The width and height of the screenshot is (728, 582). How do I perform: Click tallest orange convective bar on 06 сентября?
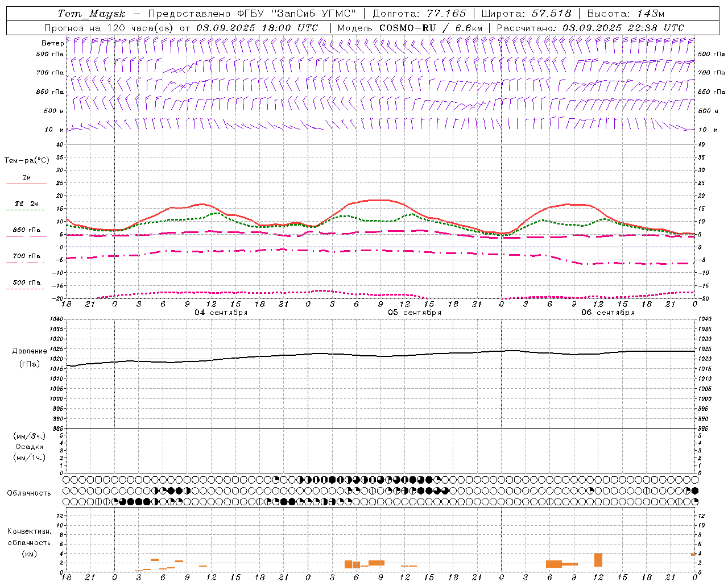[x=598, y=560]
